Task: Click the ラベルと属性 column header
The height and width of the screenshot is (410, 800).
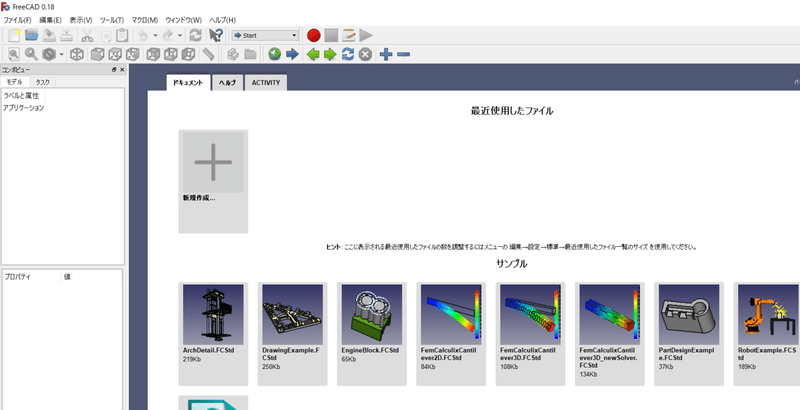Action: [x=22, y=95]
